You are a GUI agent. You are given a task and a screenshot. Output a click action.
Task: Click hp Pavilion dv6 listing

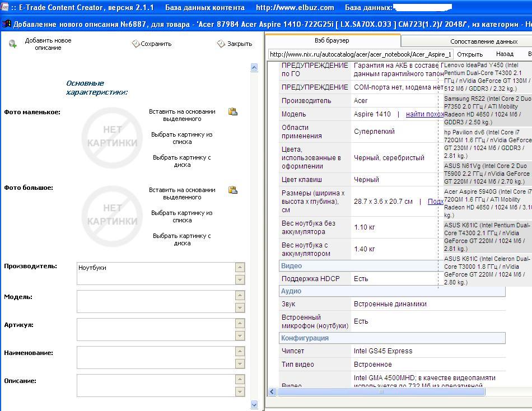coord(488,144)
